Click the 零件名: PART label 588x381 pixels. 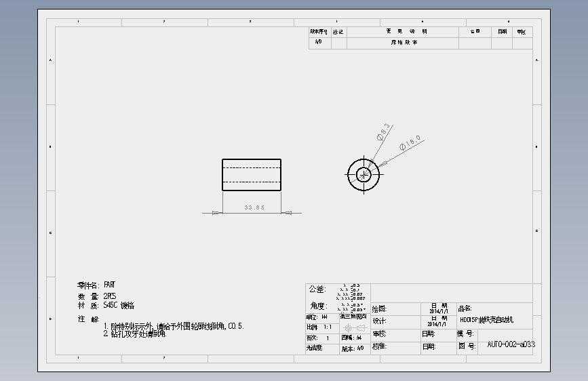tap(96, 285)
